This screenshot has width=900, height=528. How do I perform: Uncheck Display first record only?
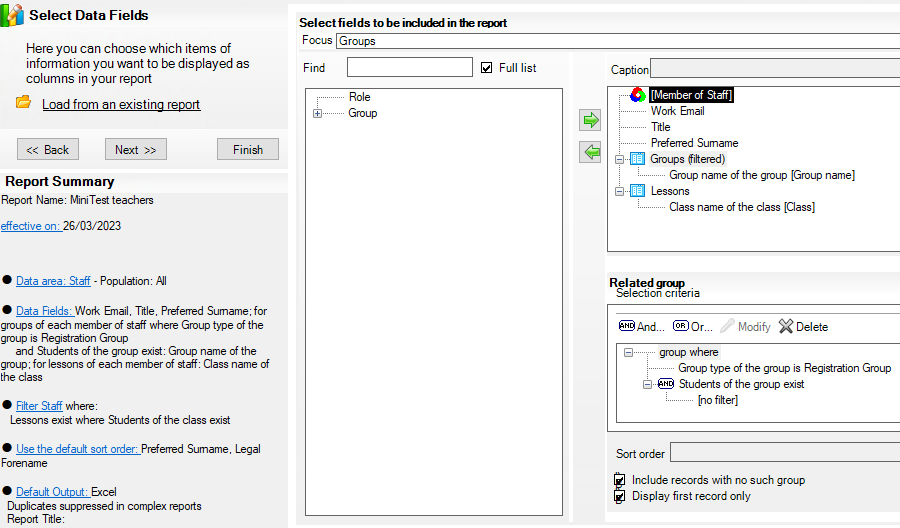point(619,496)
